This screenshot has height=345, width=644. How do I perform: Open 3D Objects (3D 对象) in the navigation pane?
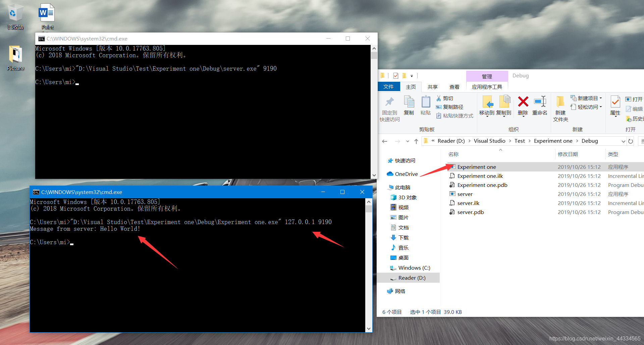click(x=404, y=198)
